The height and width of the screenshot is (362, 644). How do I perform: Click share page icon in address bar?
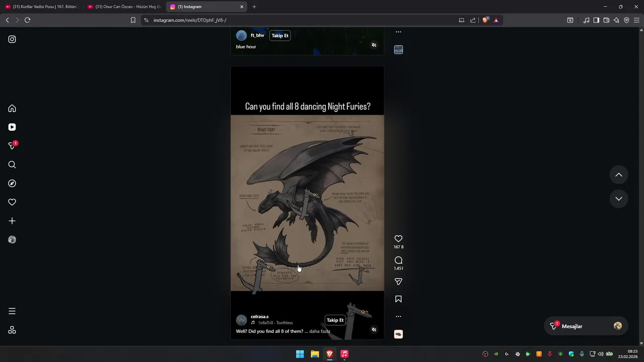coord(473,20)
